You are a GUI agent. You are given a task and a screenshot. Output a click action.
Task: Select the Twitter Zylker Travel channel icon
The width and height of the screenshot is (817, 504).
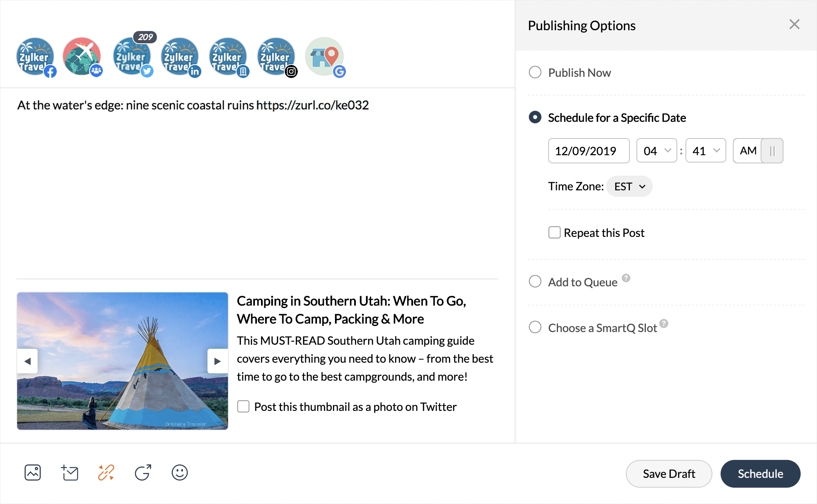132,57
